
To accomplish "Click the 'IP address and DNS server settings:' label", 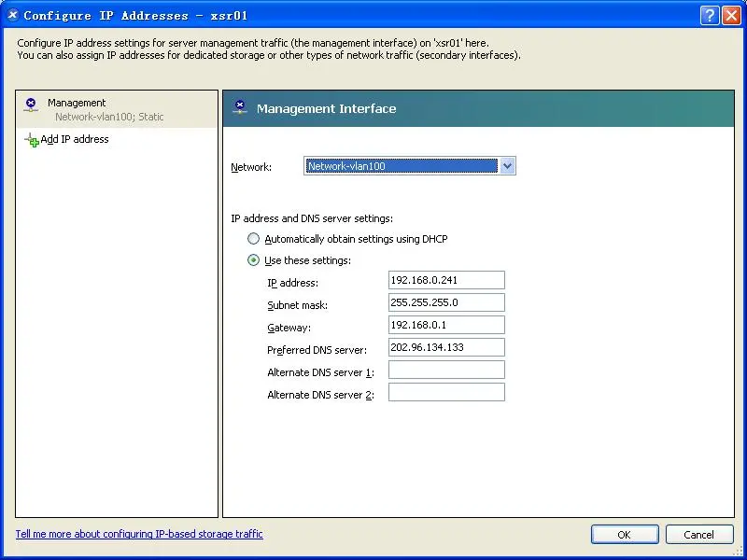I will pos(312,218).
